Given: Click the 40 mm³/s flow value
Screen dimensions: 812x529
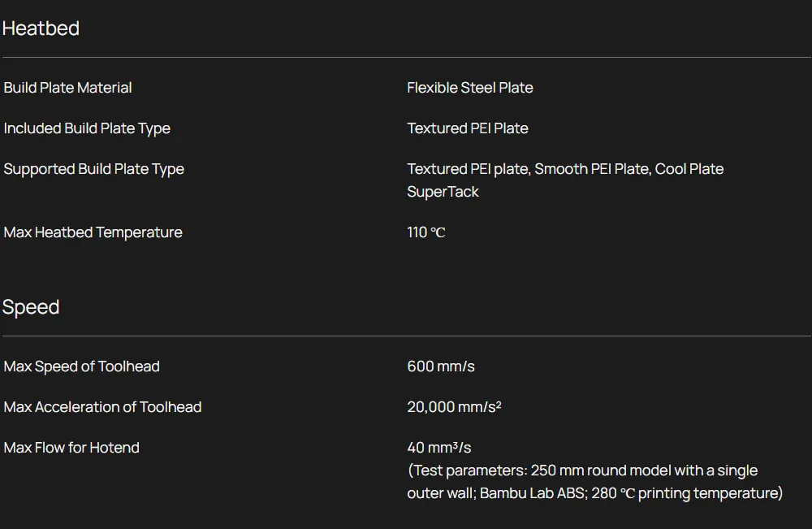Looking at the screenshot, I should [439, 448].
